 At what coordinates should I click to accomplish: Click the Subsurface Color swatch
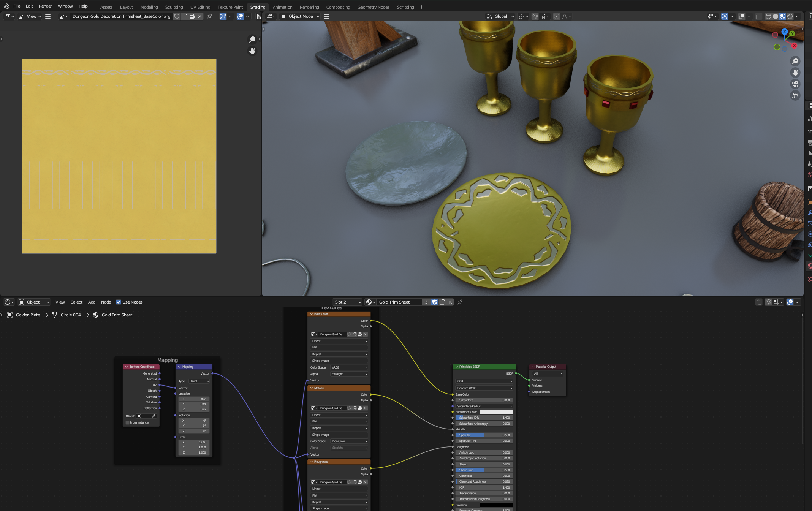tap(496, 412)
